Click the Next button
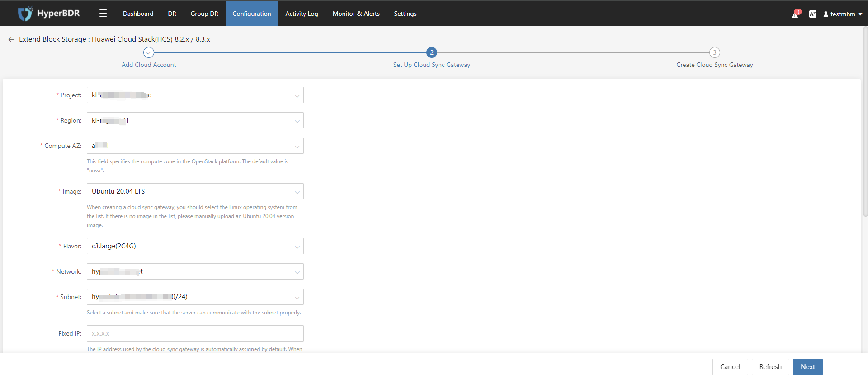 tap(808, 367)
